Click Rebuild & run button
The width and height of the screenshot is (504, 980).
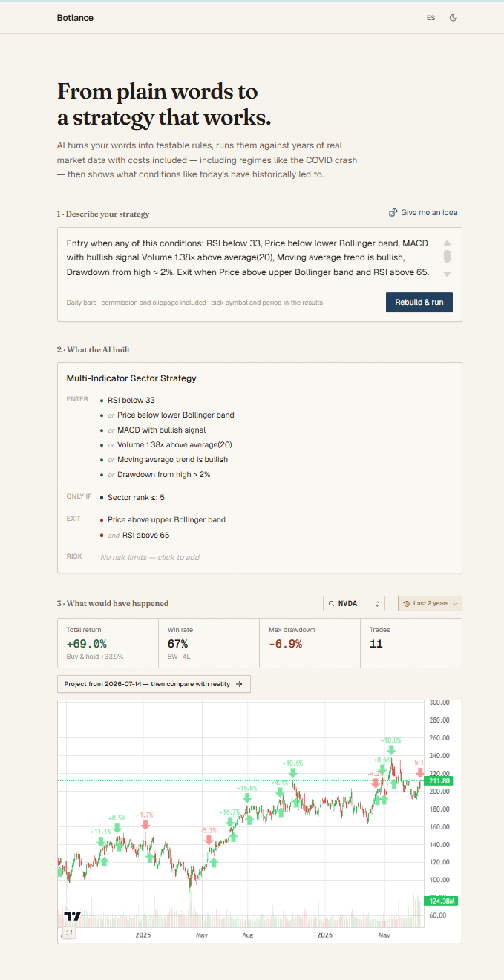[x=419, y=302]
